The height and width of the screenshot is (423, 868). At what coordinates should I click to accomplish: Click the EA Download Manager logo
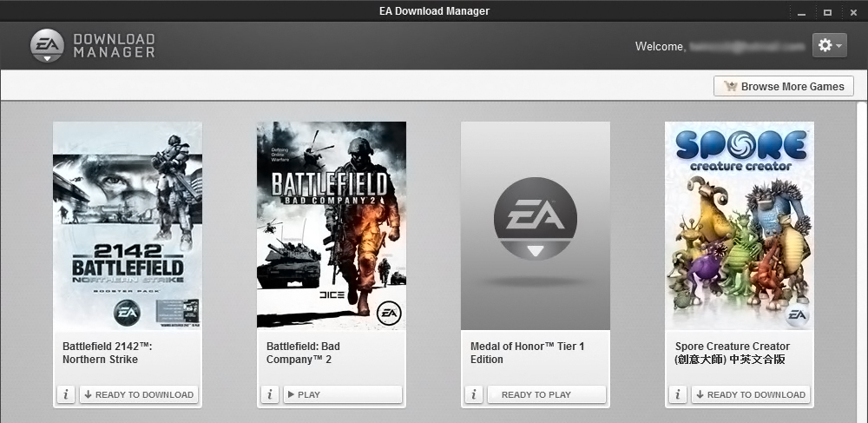(92, 46)
